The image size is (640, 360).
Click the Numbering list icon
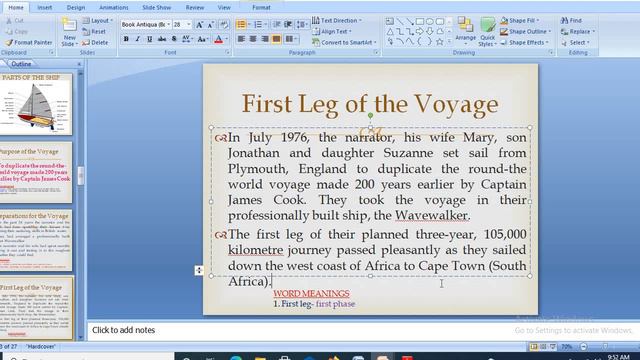tap(258, 25)
